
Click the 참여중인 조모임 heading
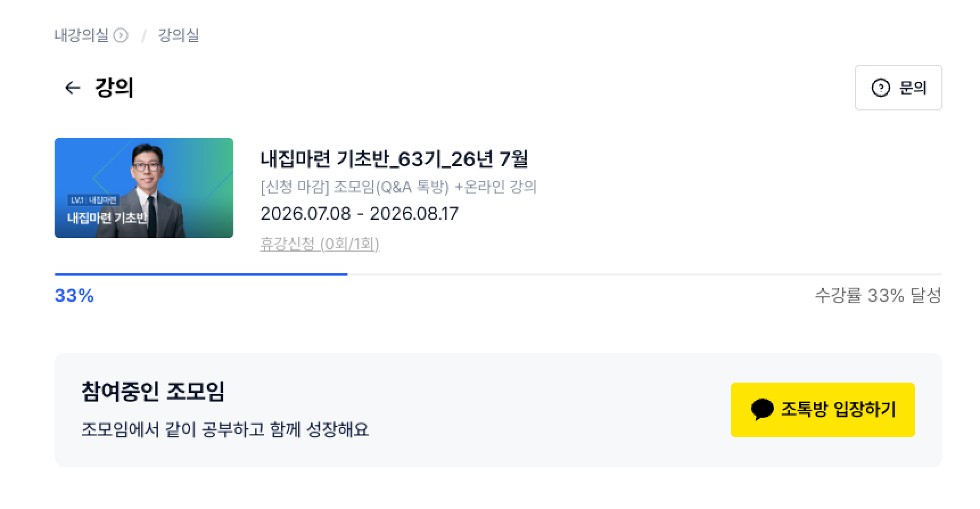[x=153, y=391]
